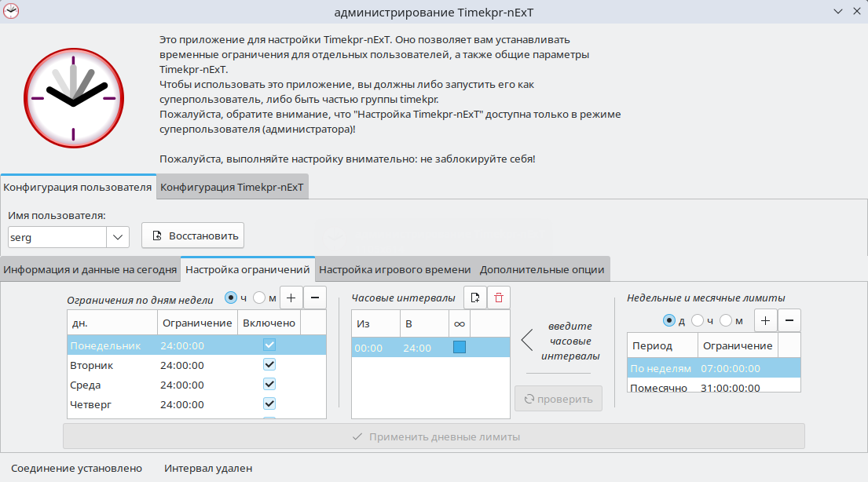Image resolution: width=868 pixels, height=482 pixels.
Task: Delete hour interval with red trash icon
Action: coord(499,298)
